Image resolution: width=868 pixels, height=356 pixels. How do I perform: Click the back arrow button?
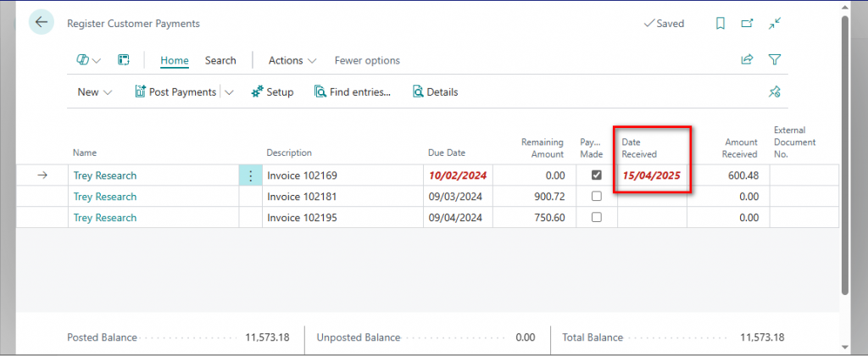[x=42, y=23]
